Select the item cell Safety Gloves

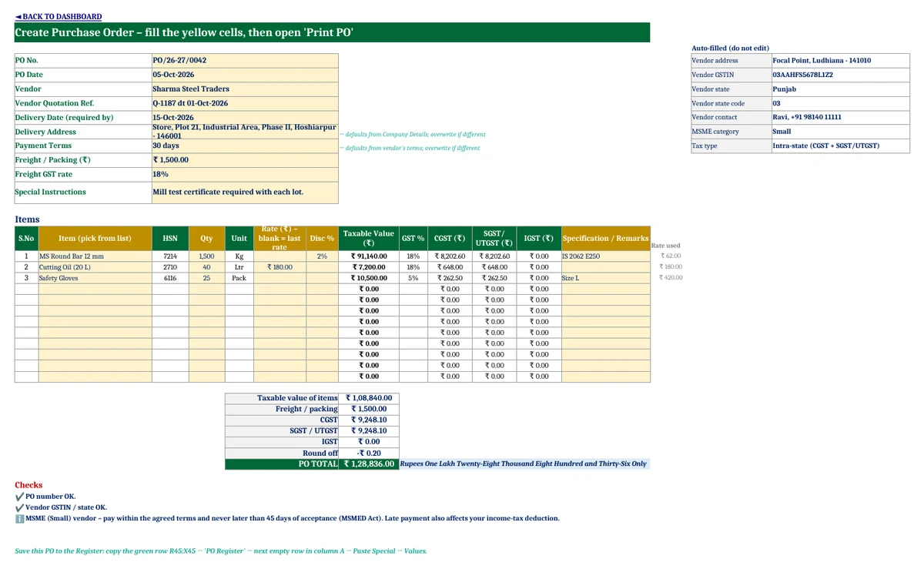tap(95, 278)
